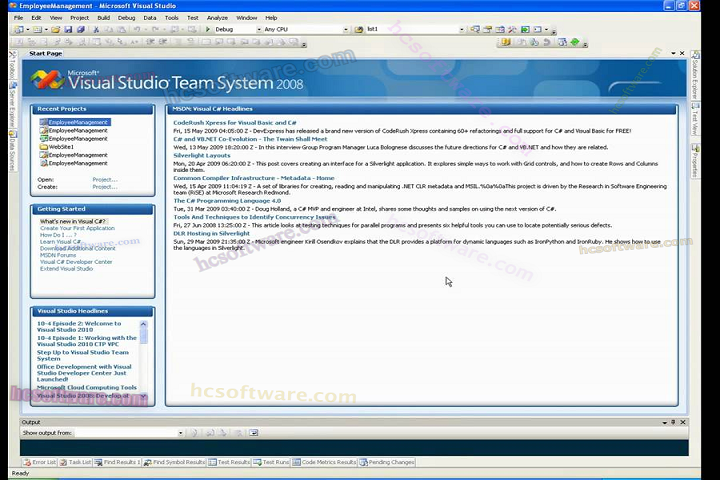Open Solution Explorer from toolbar icon
The height and width of the screenshot is (480, 720).
click(x=475, y=29)
